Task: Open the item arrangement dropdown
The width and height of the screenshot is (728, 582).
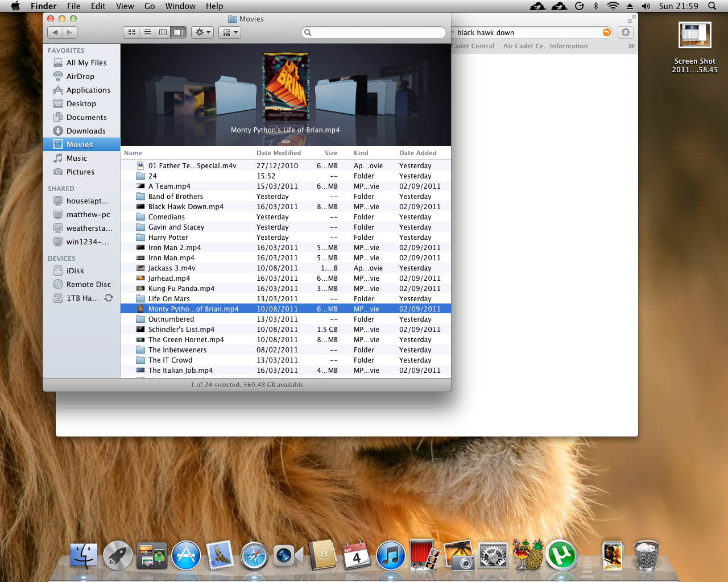Action: pos(230,32)
